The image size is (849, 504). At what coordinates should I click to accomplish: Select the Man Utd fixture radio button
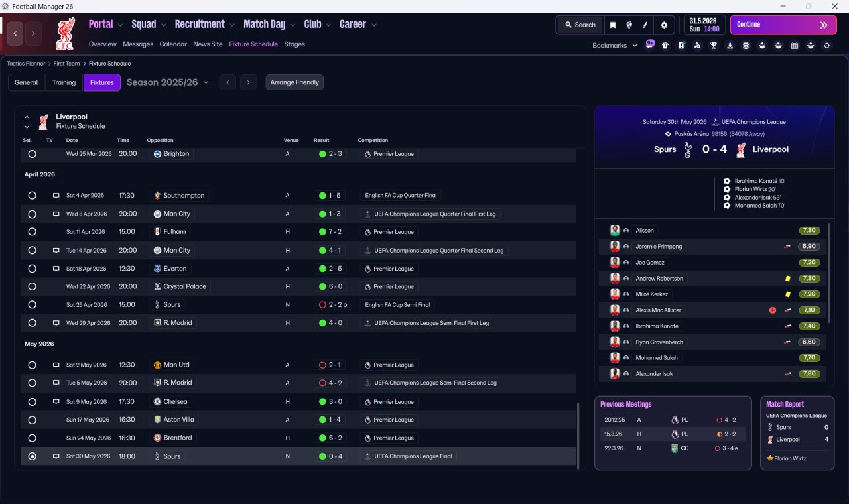(x=32, y=365)
